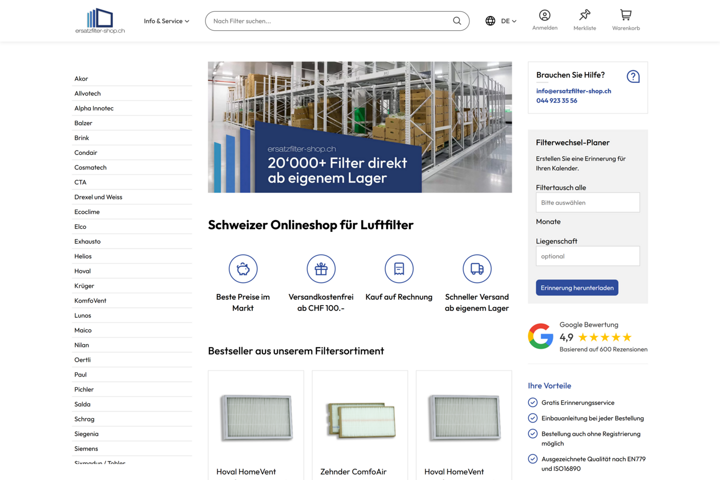The width and height of the screenshot is (720, 480).
Task: Open the Warenkorb cart icon
Action: (x=625, y=15)
